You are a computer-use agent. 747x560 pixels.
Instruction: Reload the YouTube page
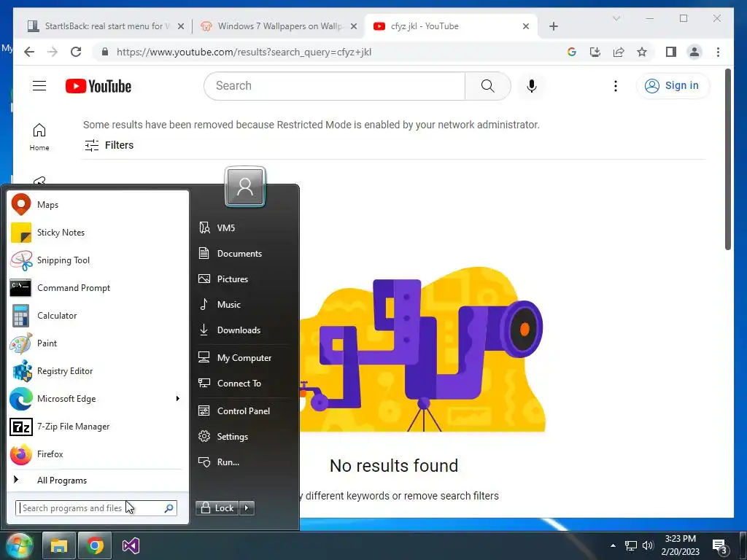point(76,52)
